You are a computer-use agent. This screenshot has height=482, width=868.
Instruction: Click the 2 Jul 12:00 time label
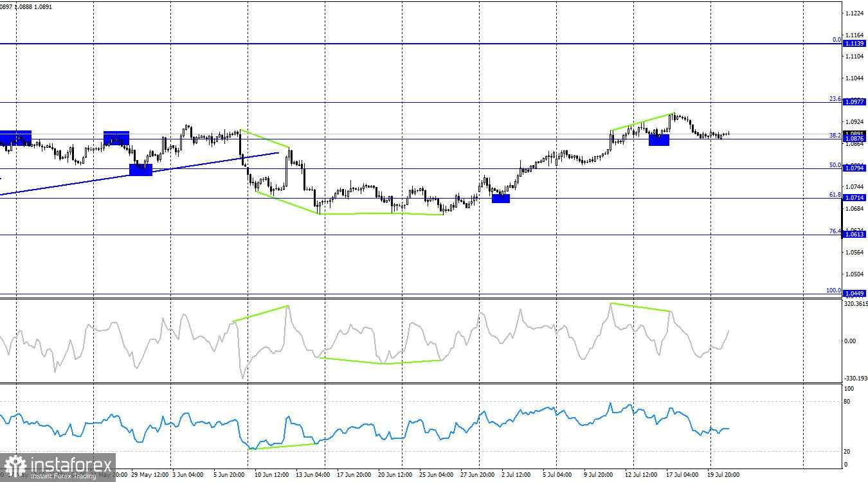[x=516, y=476]
